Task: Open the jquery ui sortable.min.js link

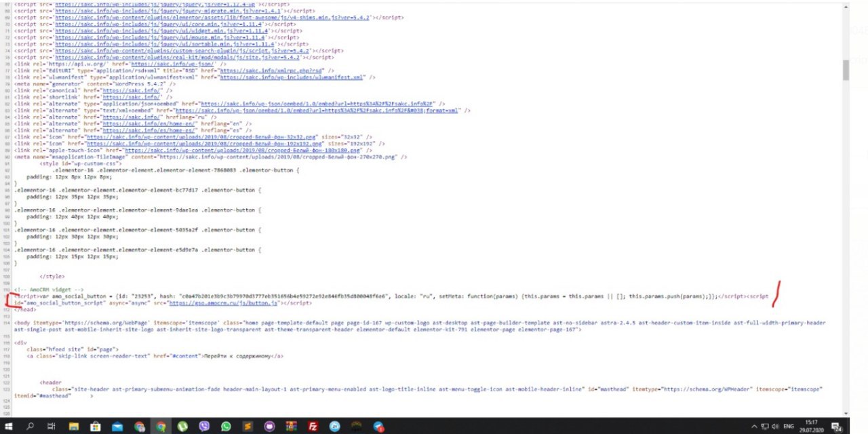Action: coord(165,44)
